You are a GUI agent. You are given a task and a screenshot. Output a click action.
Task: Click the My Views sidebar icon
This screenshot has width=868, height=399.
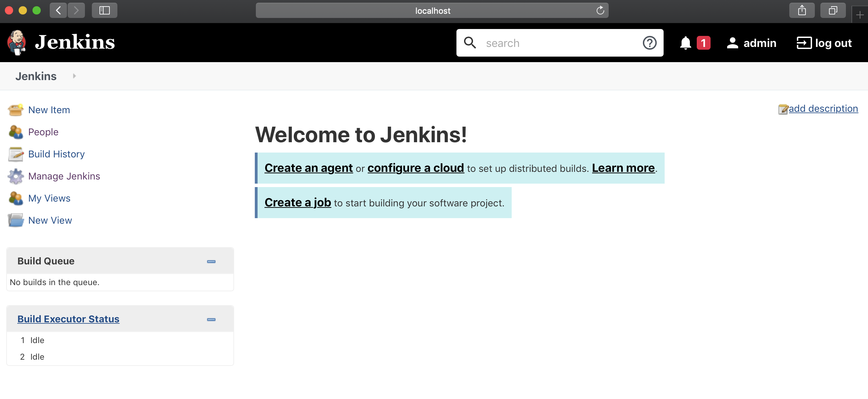point(16,198)
